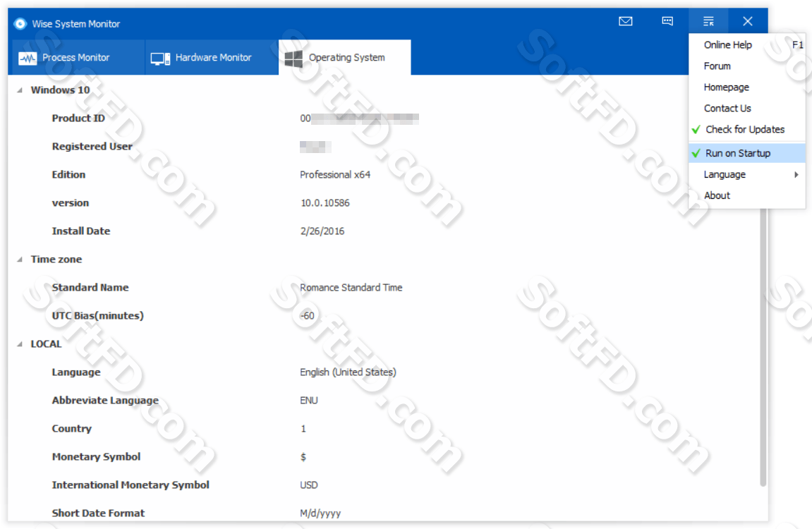Open Online Help from the menu
Image resolution: width=812 pixels, height=529 pixels.
pyautogui.click(x=747, y=45)
